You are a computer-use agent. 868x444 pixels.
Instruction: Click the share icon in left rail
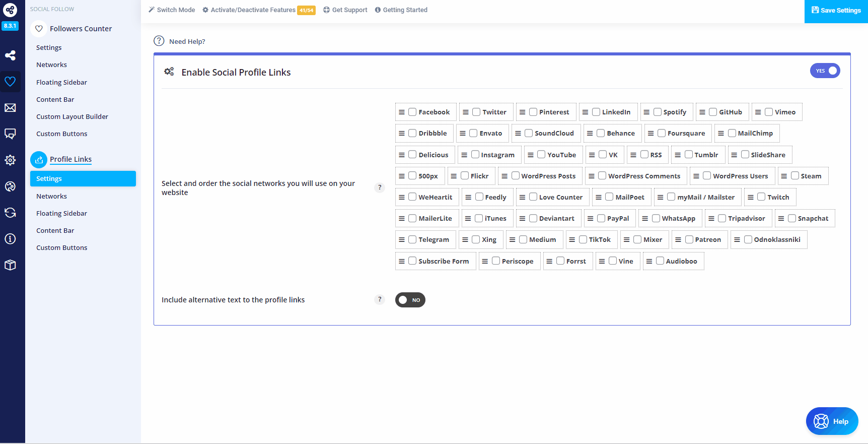point(10,55)
